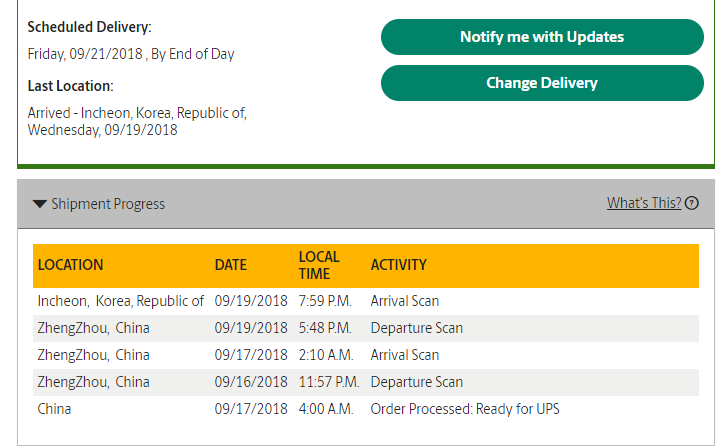The height and width of the screenshot is (446, 719).
Task: Select the Order Processed: Ready for UPS row
Action: click(366, 409)
